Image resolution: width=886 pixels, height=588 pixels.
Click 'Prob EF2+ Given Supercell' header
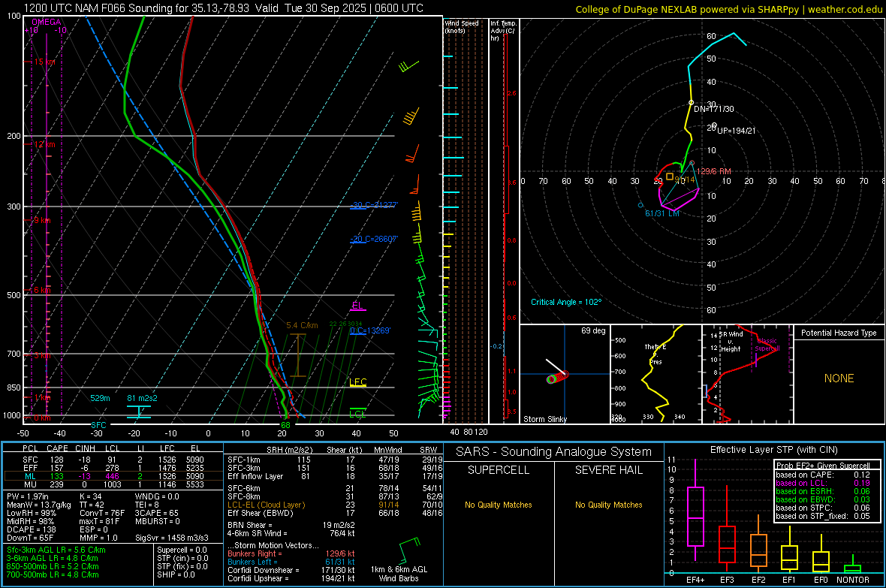coord(823,466)
